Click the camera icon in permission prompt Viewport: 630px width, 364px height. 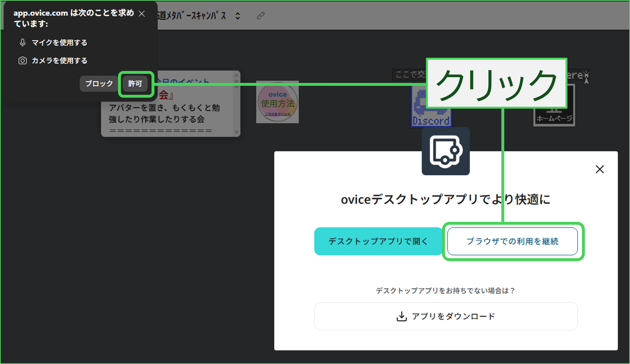(22, 61)
